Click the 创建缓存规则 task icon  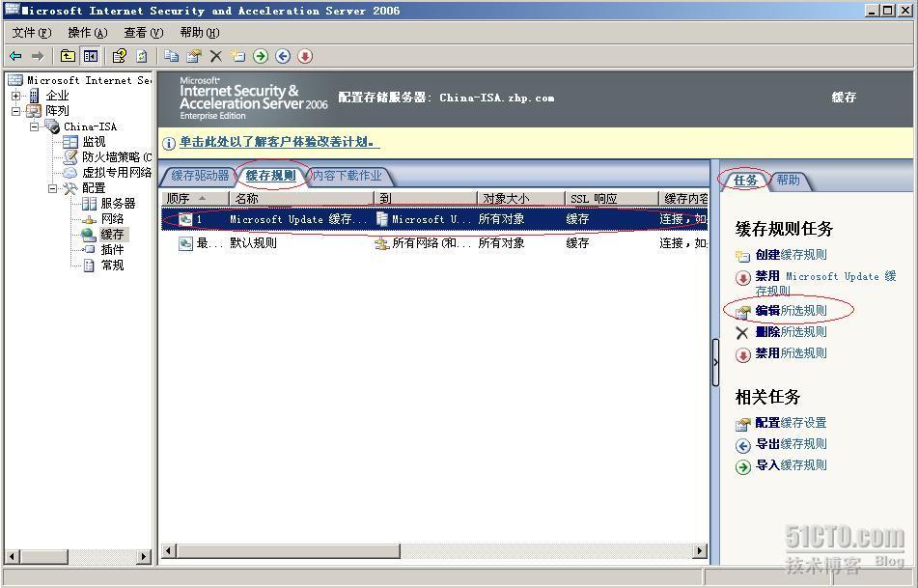click(x=742, y=255)
